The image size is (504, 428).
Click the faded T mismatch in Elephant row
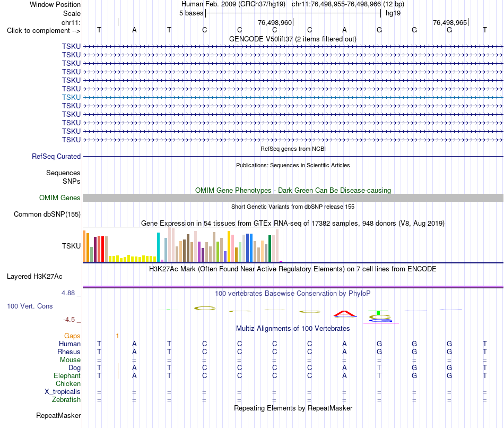coord(379,375)
